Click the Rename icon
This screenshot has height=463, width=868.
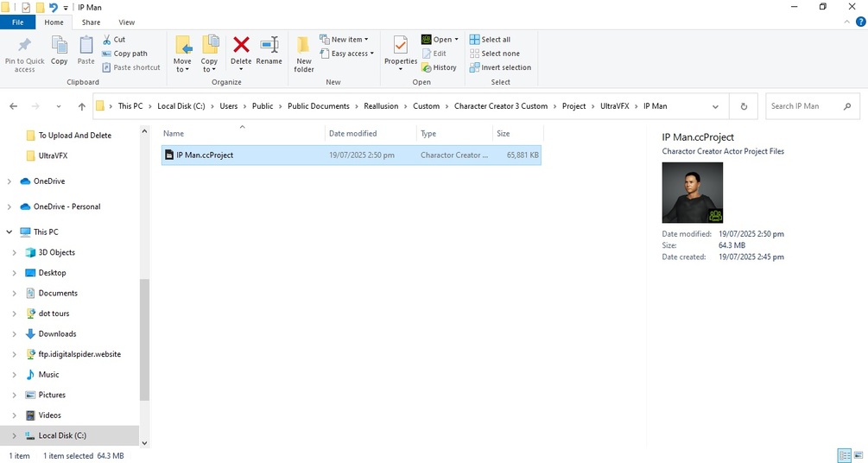[269, 45]
